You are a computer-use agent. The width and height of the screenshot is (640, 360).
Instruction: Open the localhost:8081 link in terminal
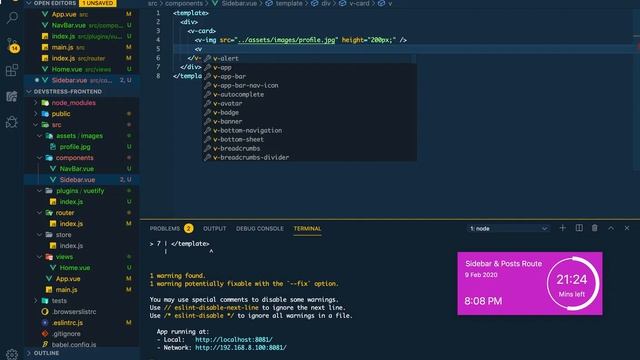tap(233, 340)
